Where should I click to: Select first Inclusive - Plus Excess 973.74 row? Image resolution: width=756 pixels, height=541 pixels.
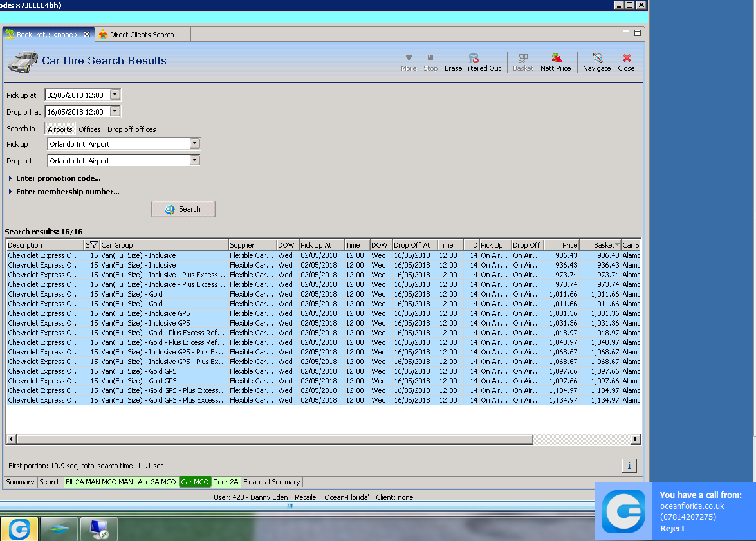coord(323,274)
